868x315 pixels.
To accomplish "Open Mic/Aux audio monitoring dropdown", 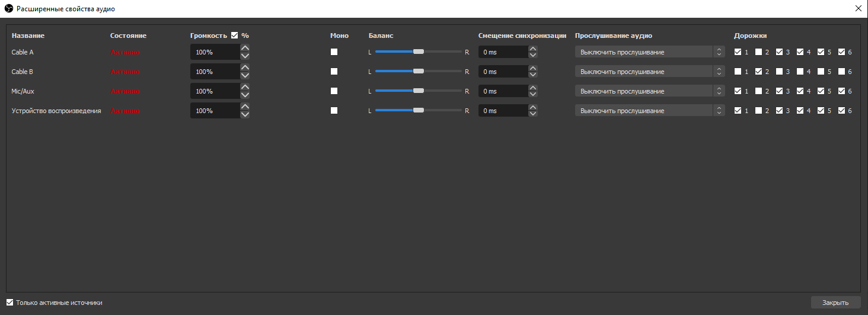I will 649,91.
